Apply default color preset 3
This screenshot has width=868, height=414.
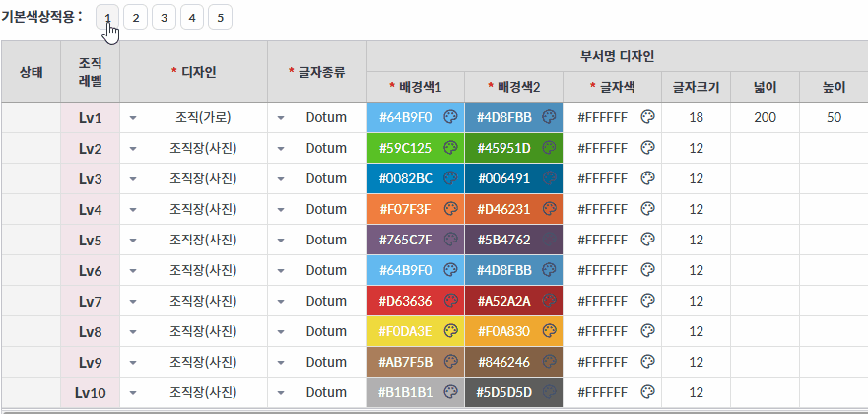pyautogui.click(x=164, y=18)
